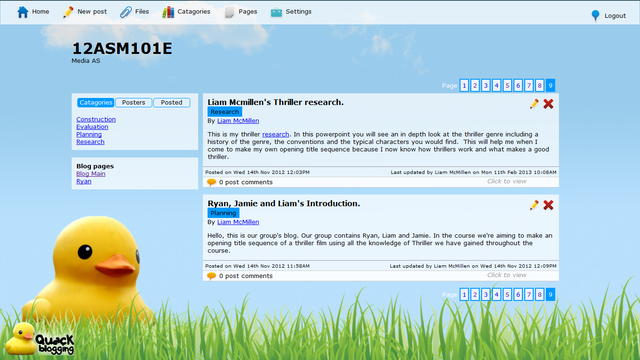Screen dimensions: 640x360
Task: Follow the 'research' link in post text
Action: [x=276, y=134]
